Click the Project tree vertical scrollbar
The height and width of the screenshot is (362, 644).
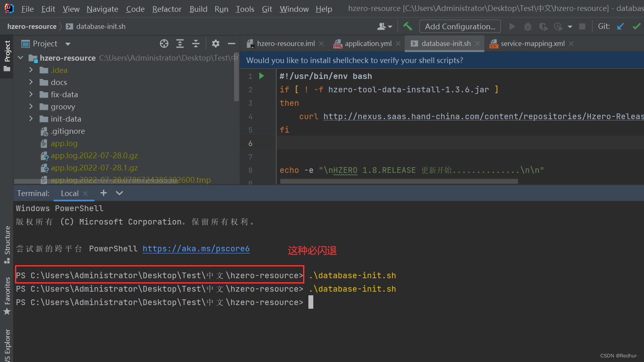(x=236, y=76)
